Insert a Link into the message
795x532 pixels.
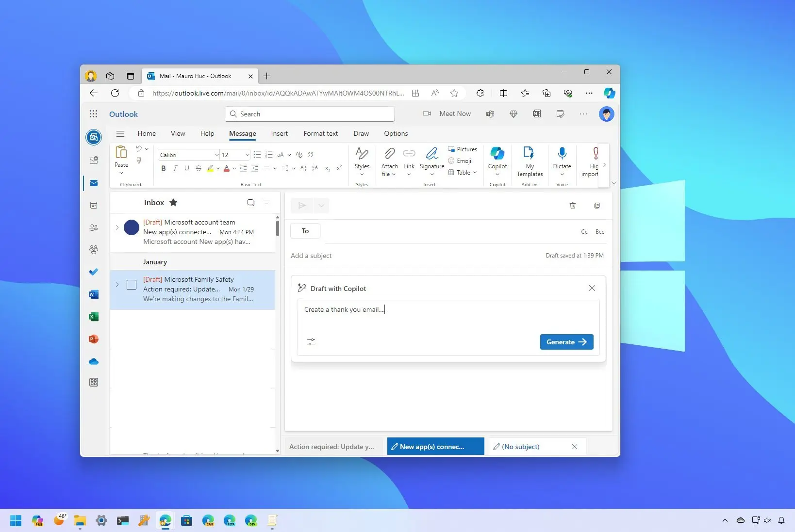coord(409,161)
